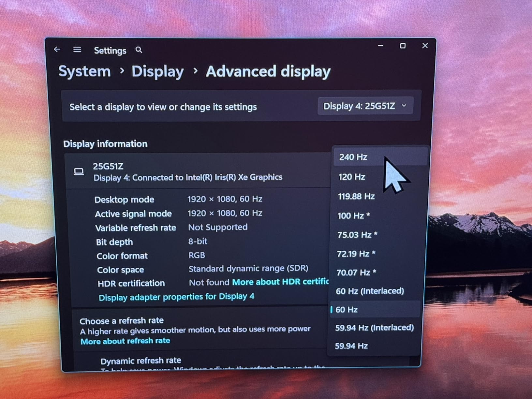Minimize the Settings window
The height and width of the screenshot is (399, 532).
[380, 46]
